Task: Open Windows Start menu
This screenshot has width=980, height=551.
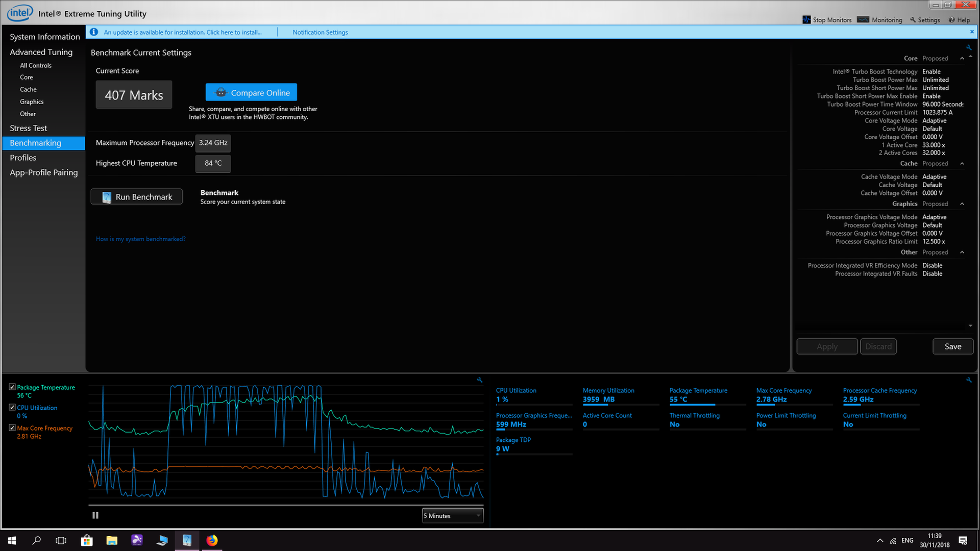Action: click(x=12, y=540)
